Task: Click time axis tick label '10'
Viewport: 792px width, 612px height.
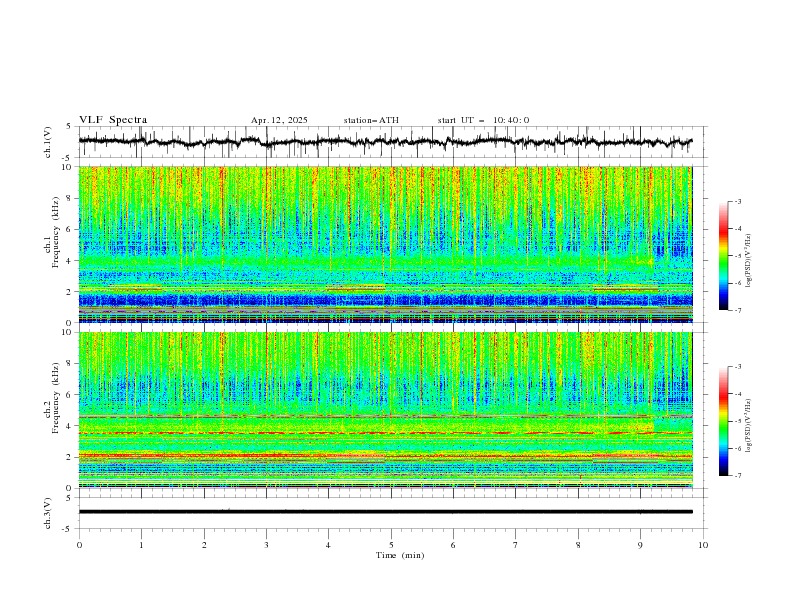Action: [703, 545]
